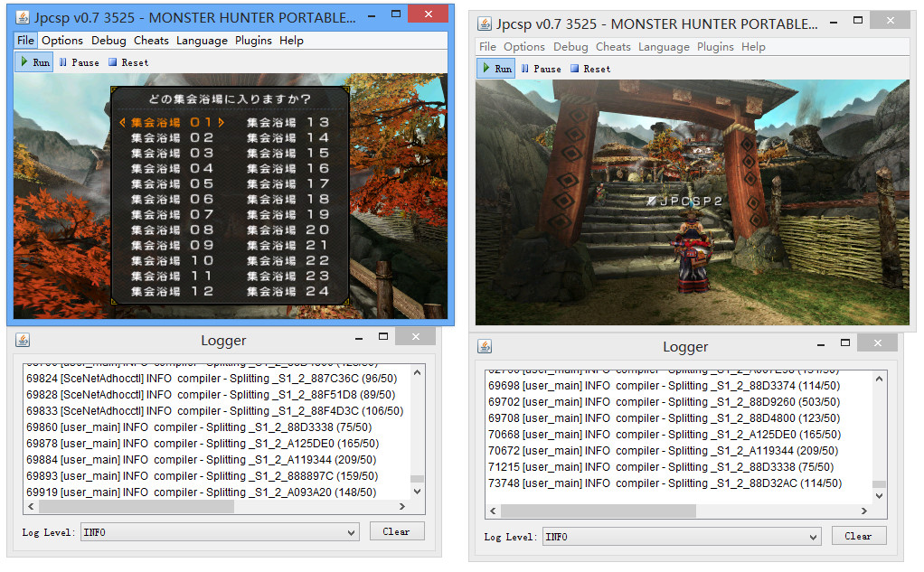Click Java icon in right Logger title bar
Viewport: 924px width, 572px height.
point(485,346)
